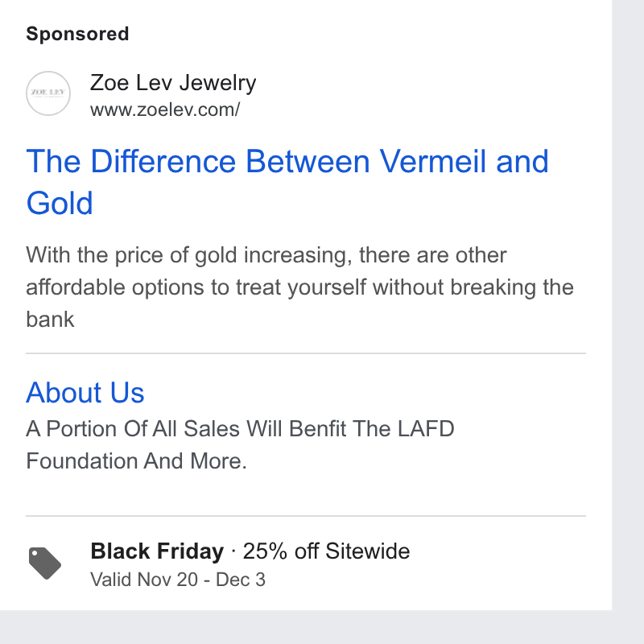This screenshot has height=644, width=644.
Task: Click the Sponsored label
Action: (77, 34)
